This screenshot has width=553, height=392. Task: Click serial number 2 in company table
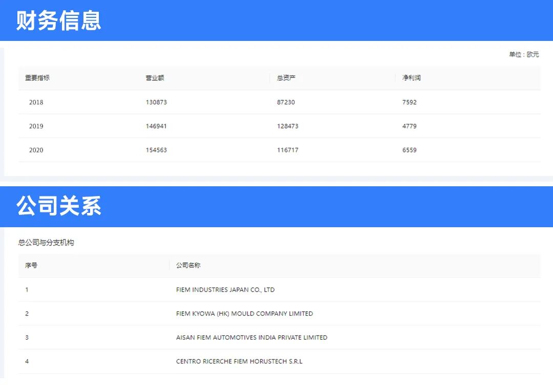point(27,314)
